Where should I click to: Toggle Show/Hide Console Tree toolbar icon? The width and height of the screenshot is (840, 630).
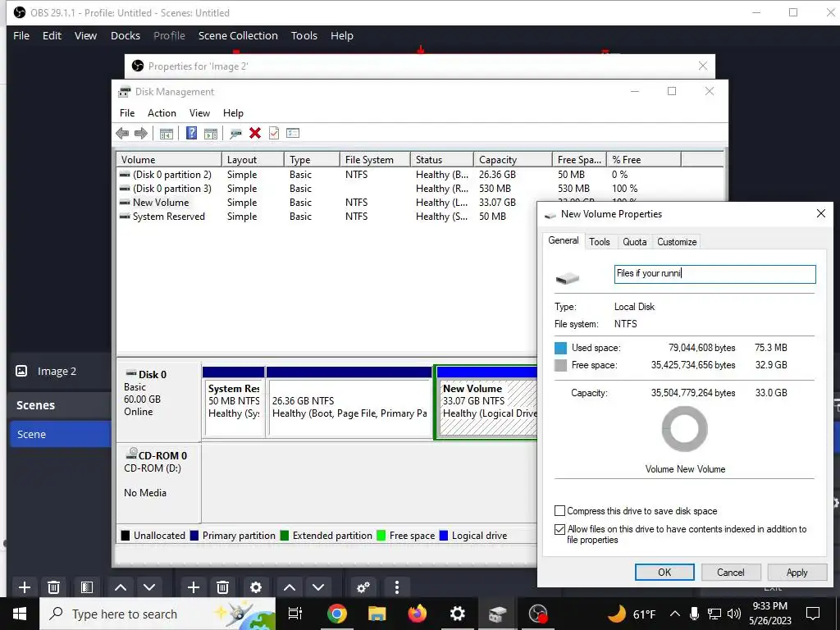[166, 134]
